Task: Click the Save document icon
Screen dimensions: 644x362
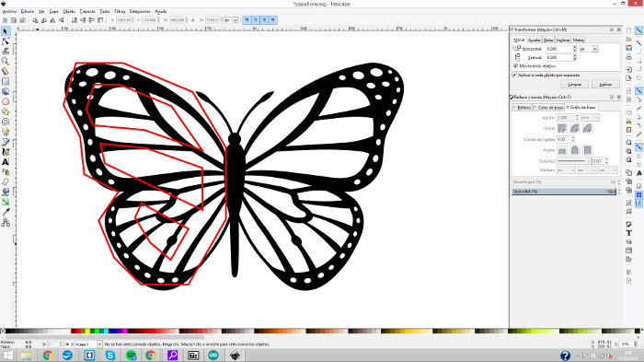Action: click(628, 48)
